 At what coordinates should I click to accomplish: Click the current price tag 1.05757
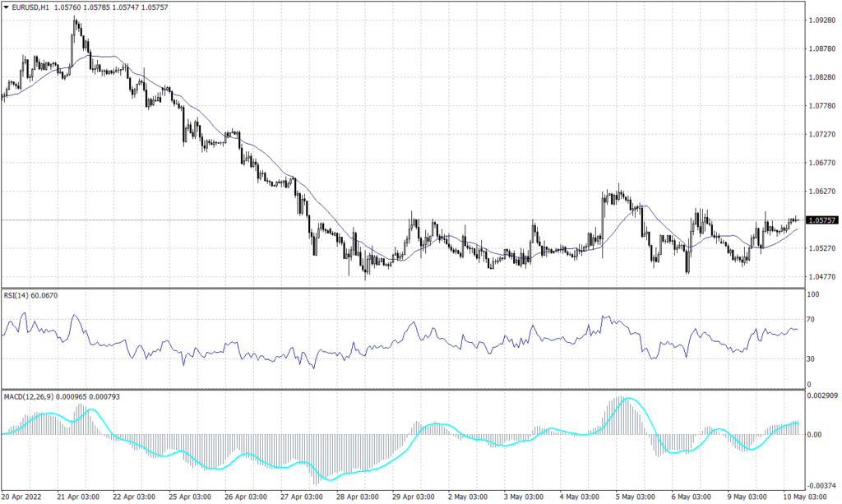(x=822, y=220)
